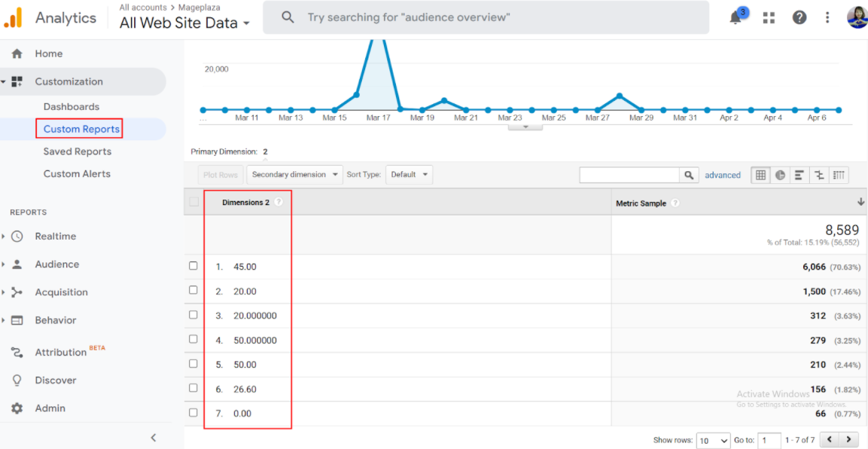The height and width of the screenshot is (449, 868).
Task: Go to next page of results
Action: tap(848, 440)
